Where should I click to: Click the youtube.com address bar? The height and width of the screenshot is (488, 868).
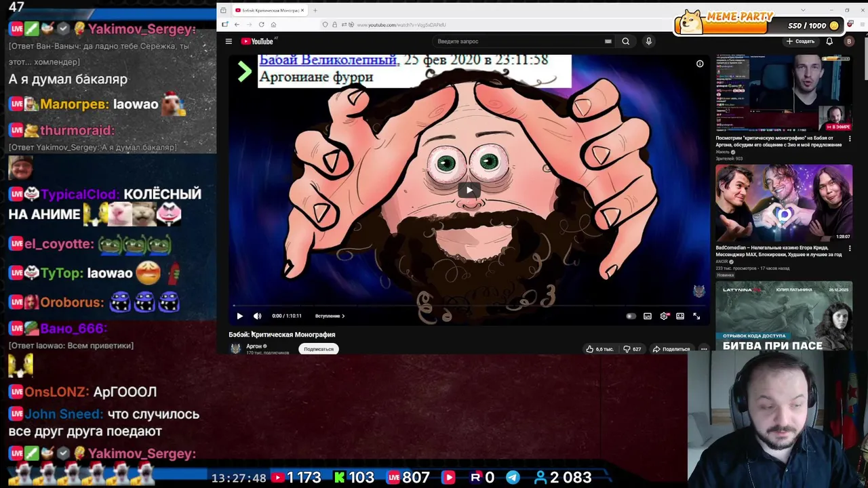(401, 25)
